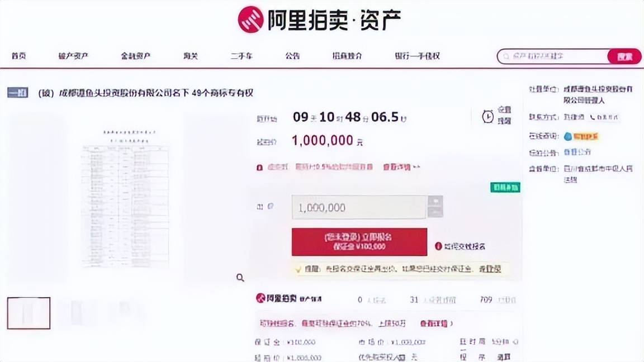Viewport: 644px width, 362px height.
Task: Increase bid with the upper stepper arrow
Action: [435, 201]
